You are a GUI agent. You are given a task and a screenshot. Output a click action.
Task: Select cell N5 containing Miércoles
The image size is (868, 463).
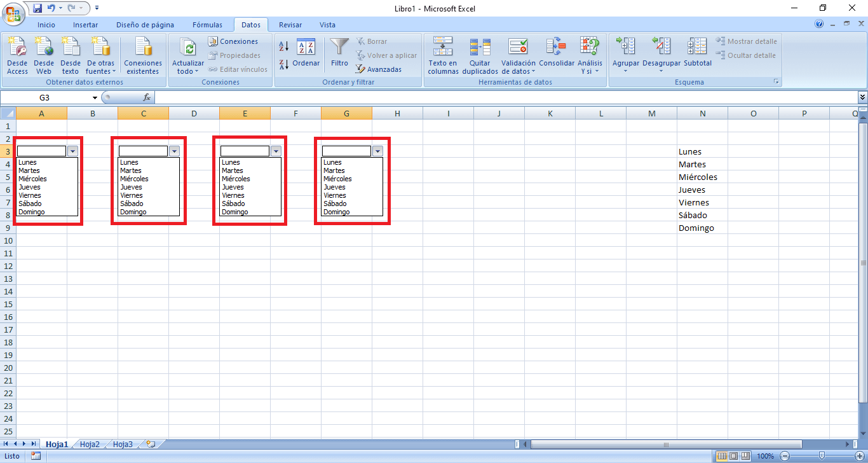(702, 177)
